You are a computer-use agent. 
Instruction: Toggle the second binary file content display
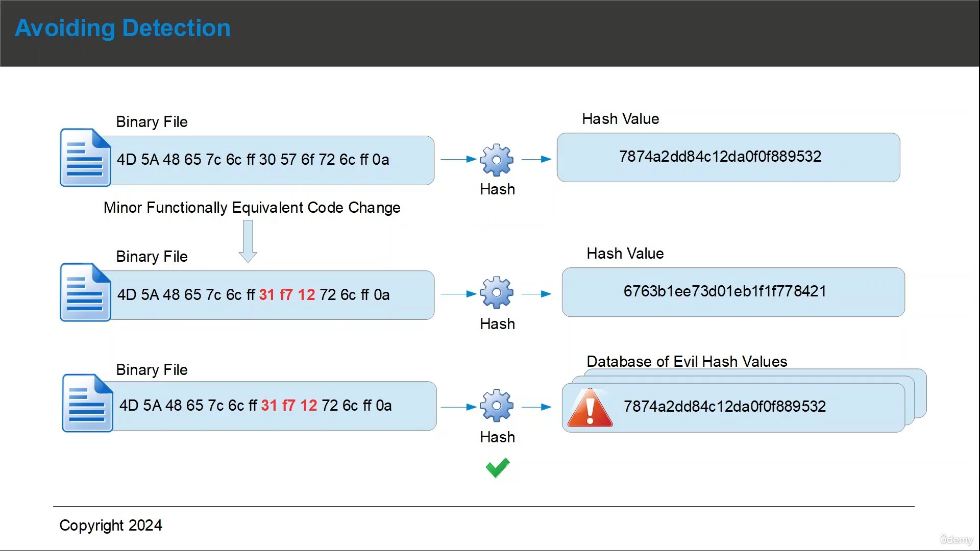pos(247,294)
